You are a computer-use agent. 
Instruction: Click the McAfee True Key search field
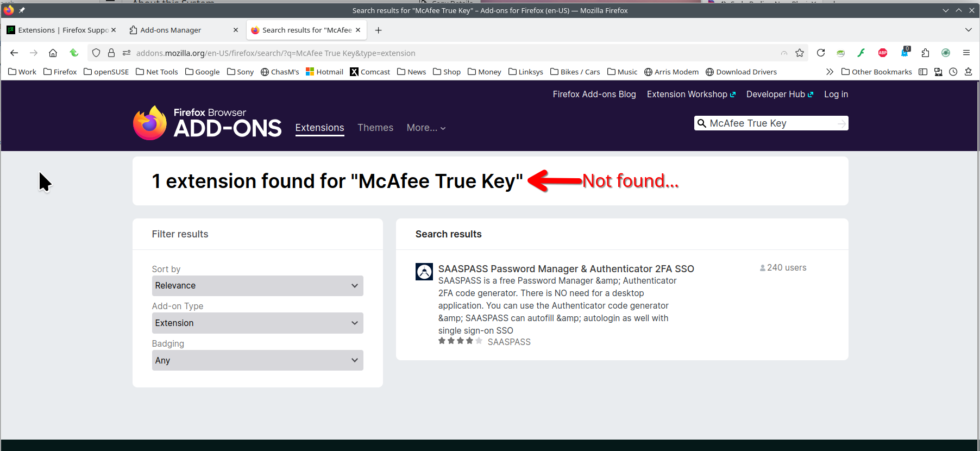click(x=771, y=123)
